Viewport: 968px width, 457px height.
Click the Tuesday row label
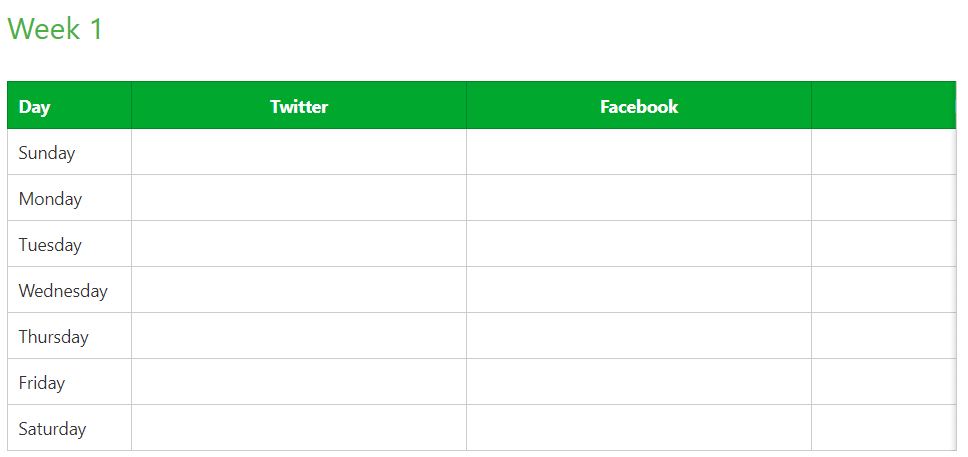(x=50, y=245)
